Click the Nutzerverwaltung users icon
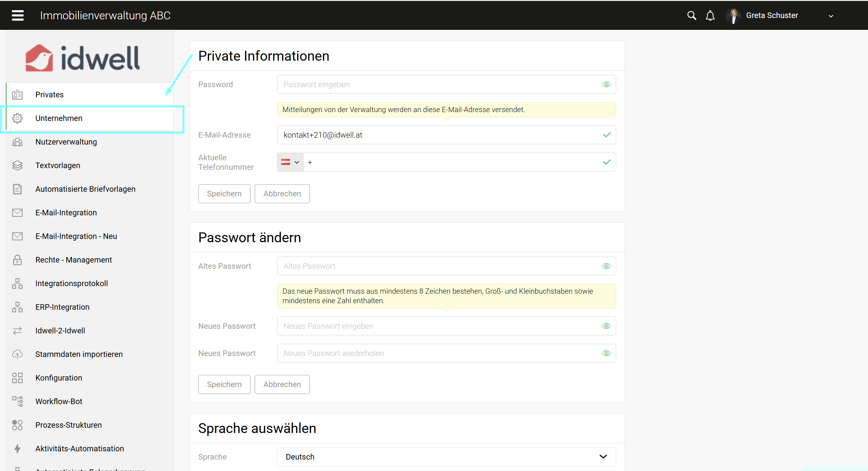Viewport: 868px width, 471px height. [17, 142]
